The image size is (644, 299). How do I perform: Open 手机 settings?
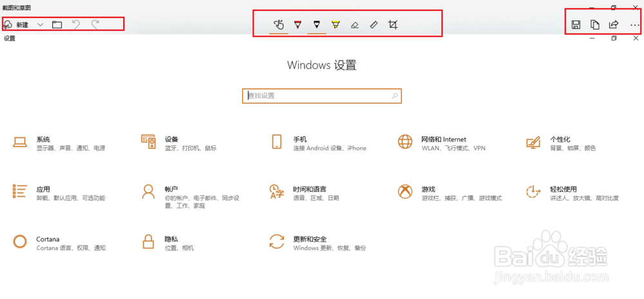[x=318, y=143]
